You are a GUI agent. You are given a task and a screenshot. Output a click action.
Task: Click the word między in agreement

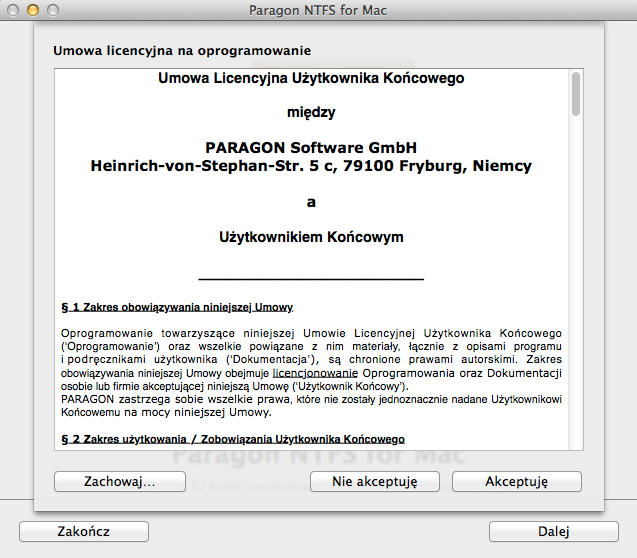pyautogui.click(x=311, y=112)
